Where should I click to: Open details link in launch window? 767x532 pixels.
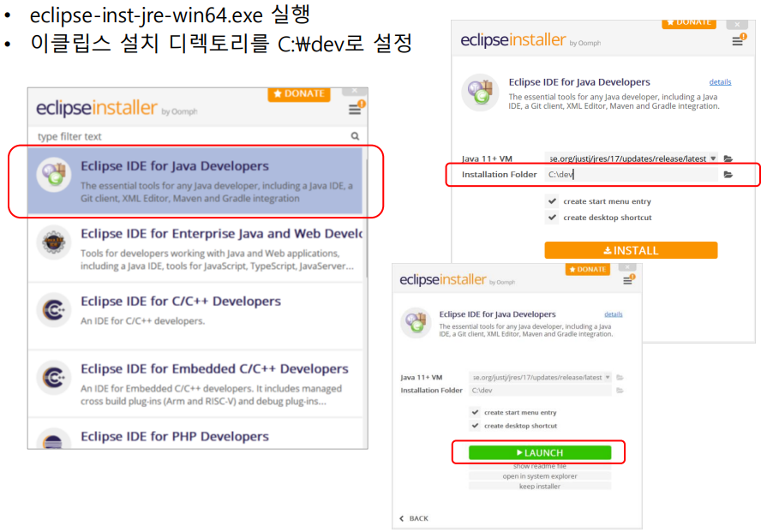(x=614, y=314)
